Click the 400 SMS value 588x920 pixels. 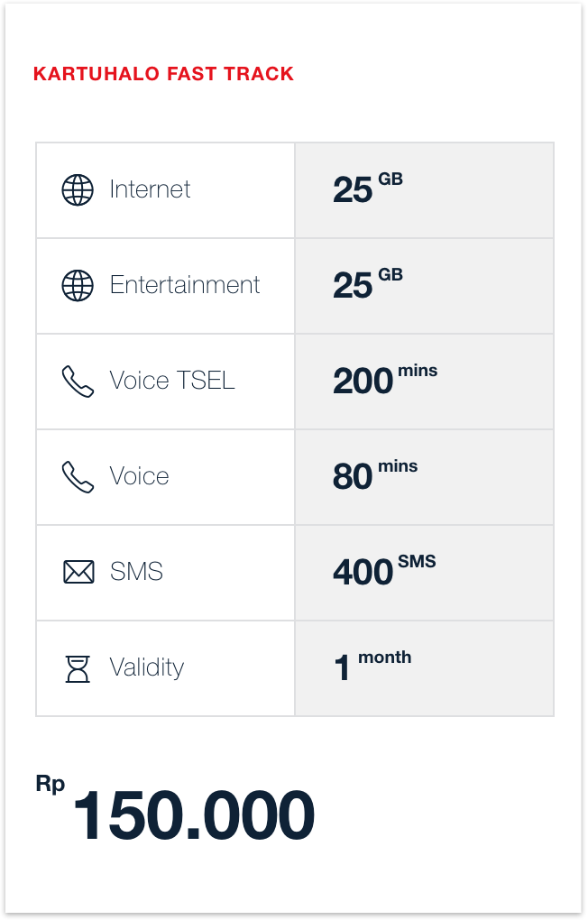383,570
